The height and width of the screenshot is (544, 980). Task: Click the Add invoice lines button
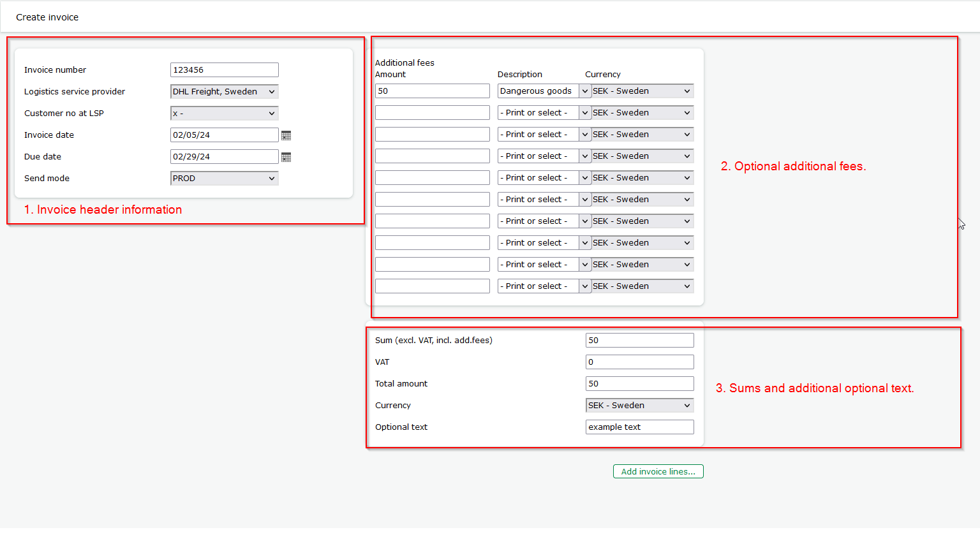[x=658, y=471]
